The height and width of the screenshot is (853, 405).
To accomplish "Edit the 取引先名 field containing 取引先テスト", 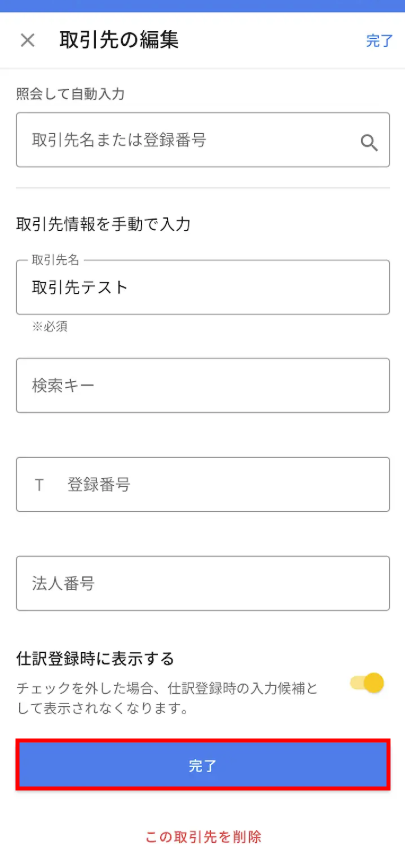I will pyautogui.click(x=202, y=287).
